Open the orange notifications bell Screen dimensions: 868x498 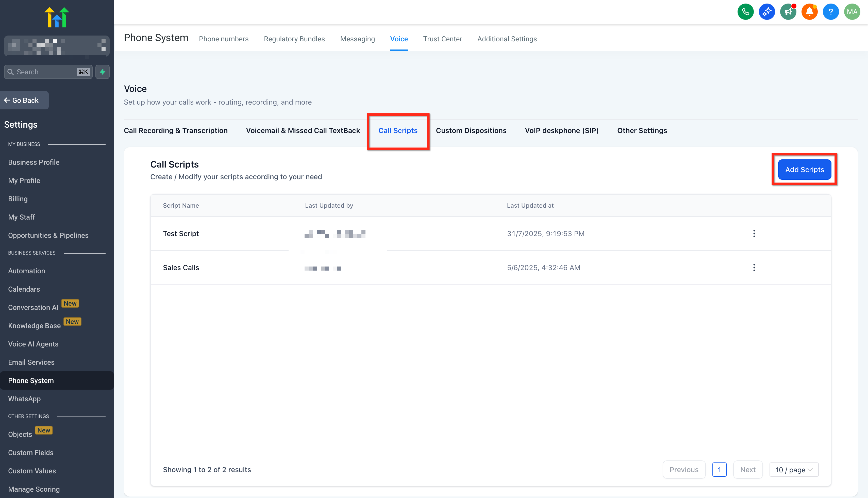pos(809,12)
